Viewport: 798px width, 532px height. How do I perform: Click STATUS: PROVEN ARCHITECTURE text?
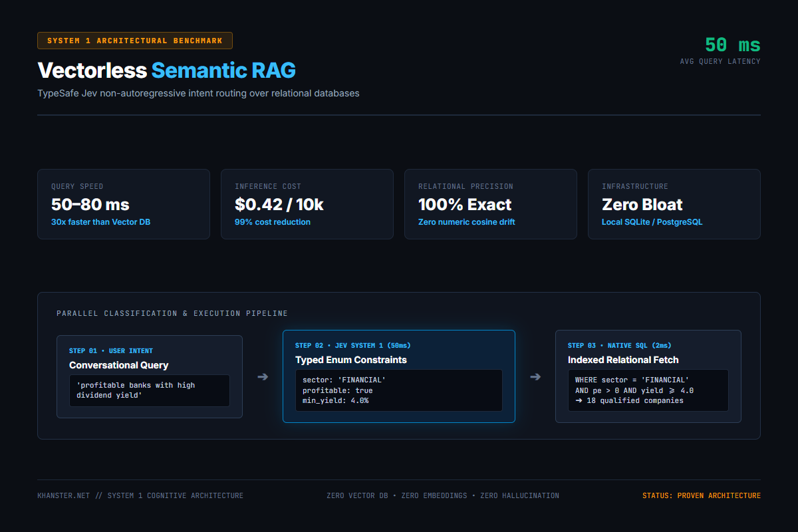[x=702, y=495]
